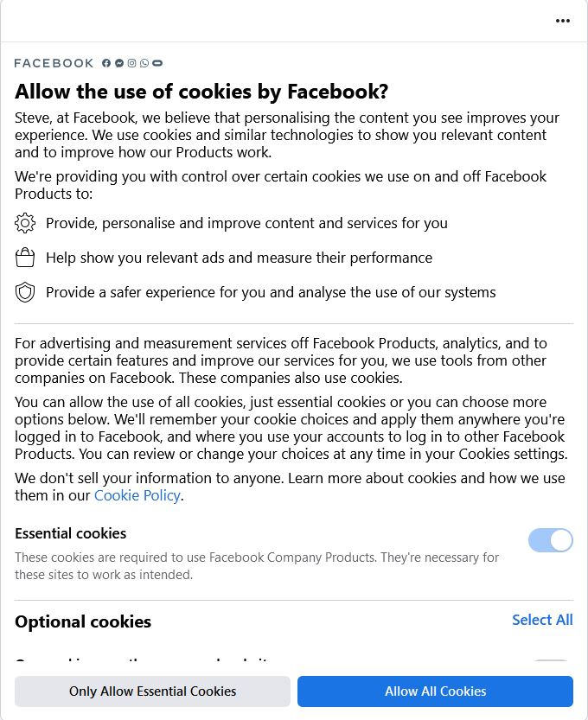Click the FACEBOOK wordmark
The height and width of the screenshot is (720, 588).
tap(54, 63)
